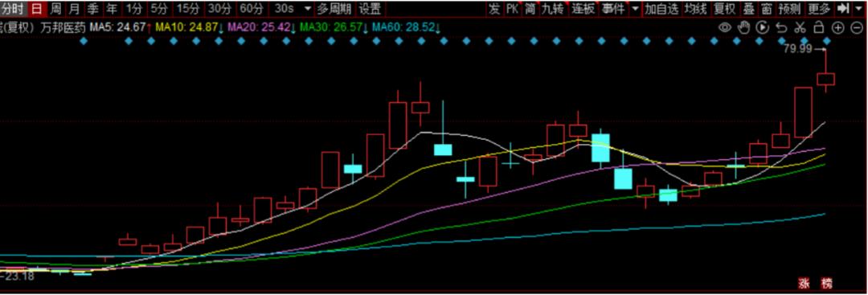
Task: Select the hand pan tool
Action: [x=744, y=27]
